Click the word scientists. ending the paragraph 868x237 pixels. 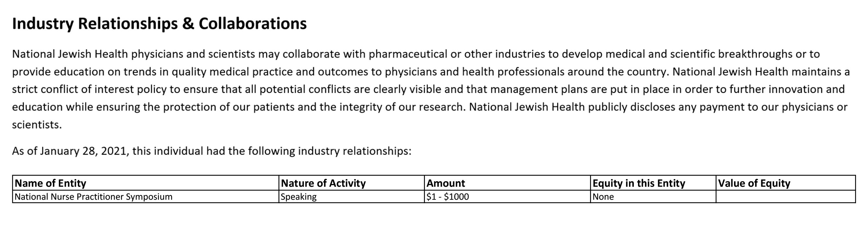37,125
